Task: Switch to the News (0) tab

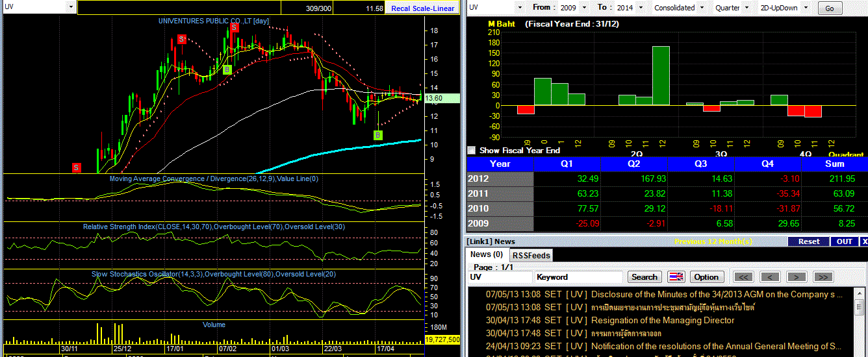Action: pos(487,254)
